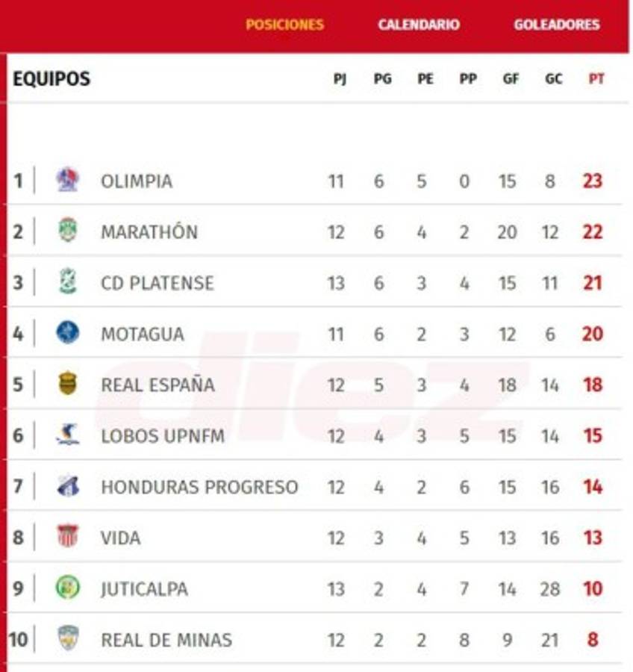Open the Olimpia team name link

tap(137, 181)
